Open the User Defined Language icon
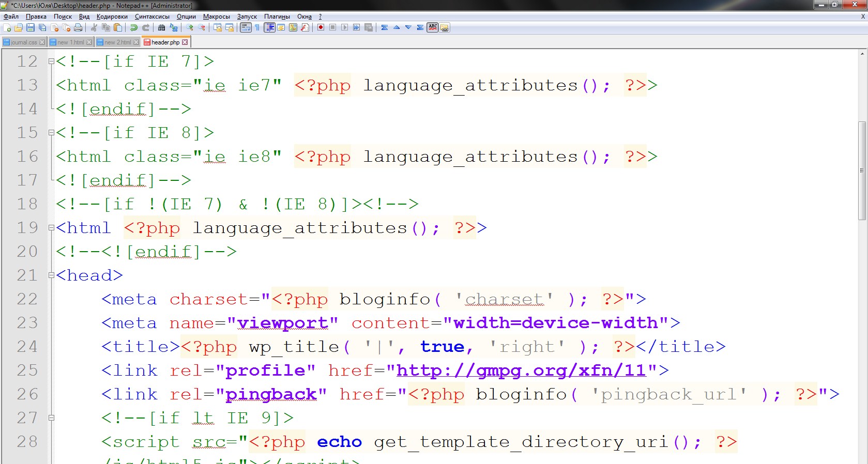Viewport: 868px width, 464px height. (281, 27)
